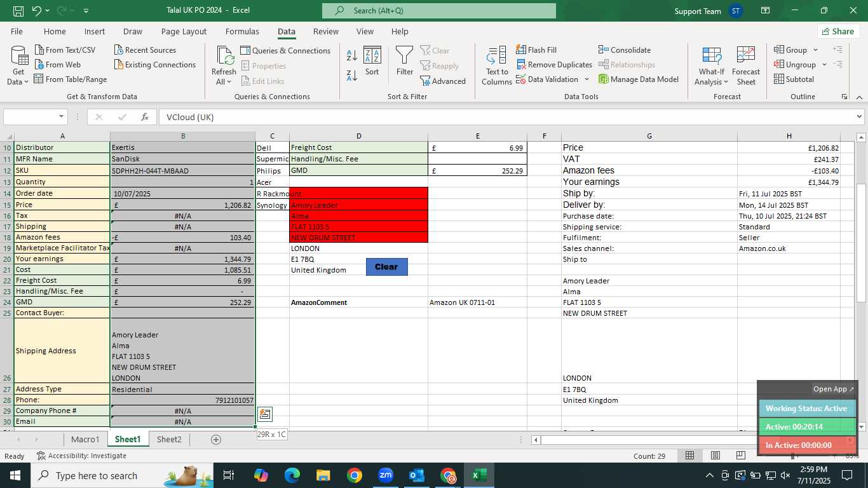
Task: Save the workbook
Action: pos(18,11)
